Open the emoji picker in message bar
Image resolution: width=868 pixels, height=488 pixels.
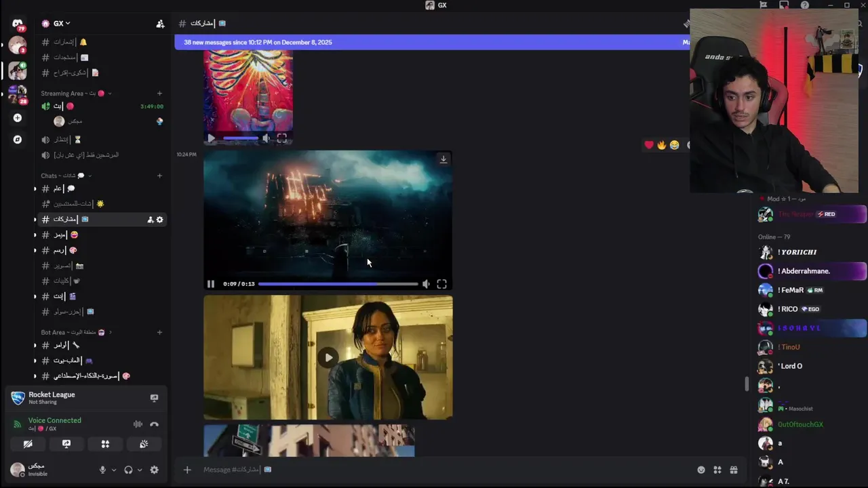coord(701,470)
